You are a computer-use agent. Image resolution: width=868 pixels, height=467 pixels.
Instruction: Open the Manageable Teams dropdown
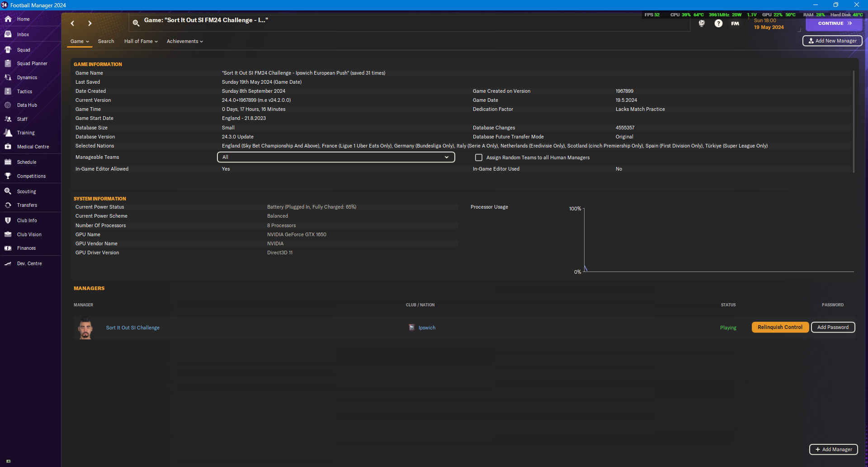point(336,157)
